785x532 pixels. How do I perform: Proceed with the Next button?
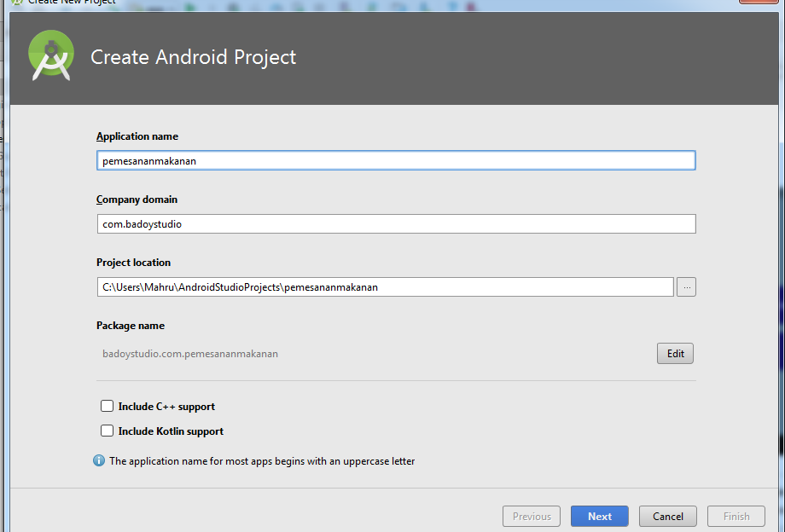599,516
